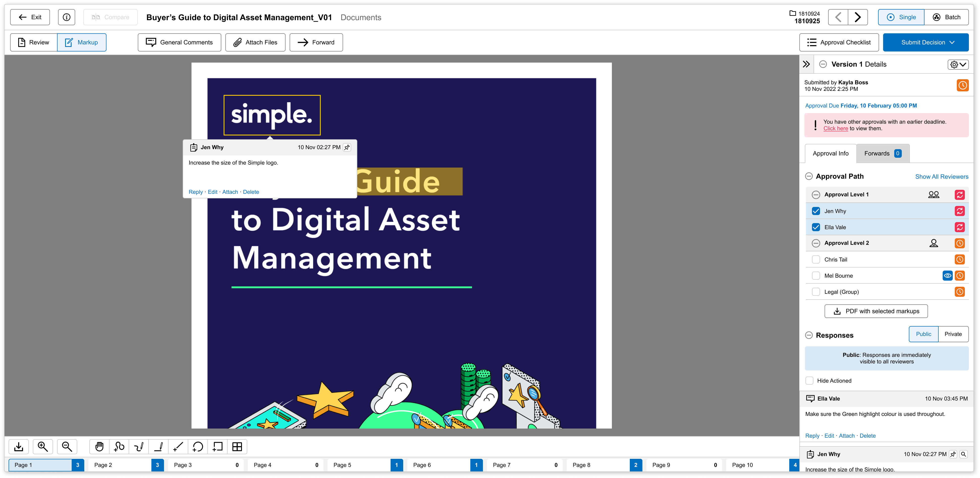Switch to the Forwards tab

[x=882, y=153]
